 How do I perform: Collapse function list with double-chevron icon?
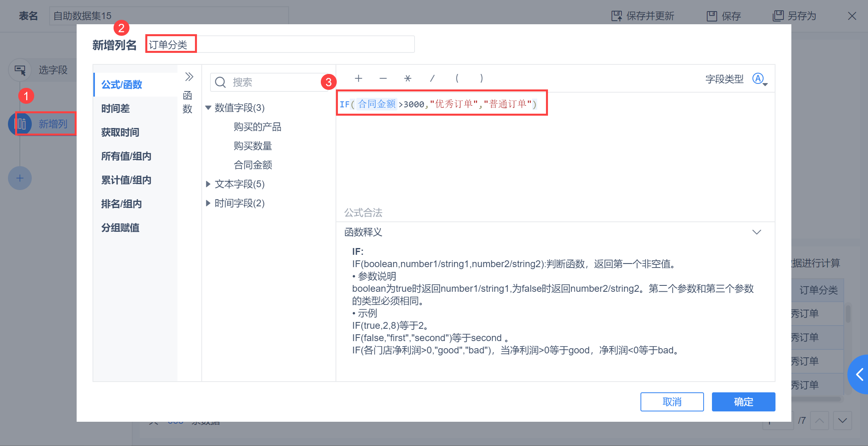coord(189,76)
